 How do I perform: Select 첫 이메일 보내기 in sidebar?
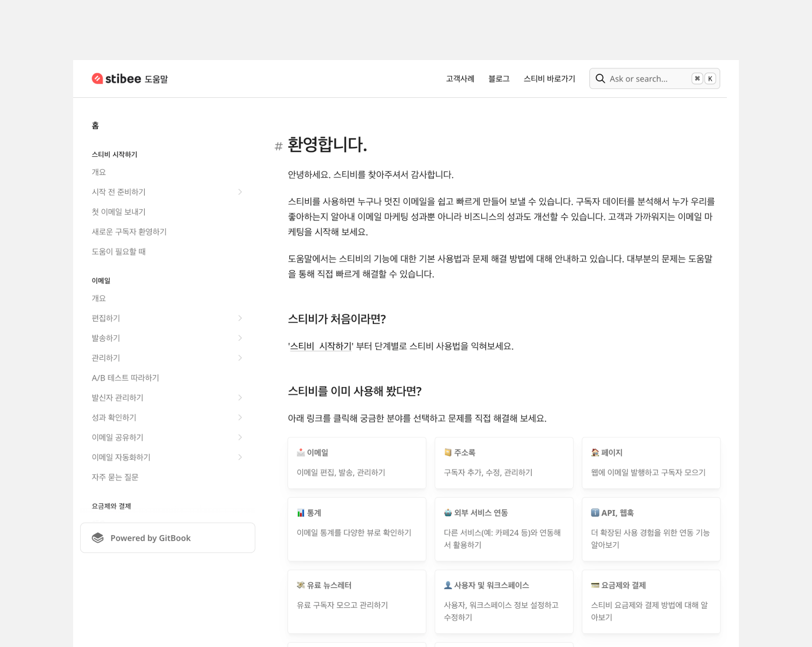tap(118, 212)
